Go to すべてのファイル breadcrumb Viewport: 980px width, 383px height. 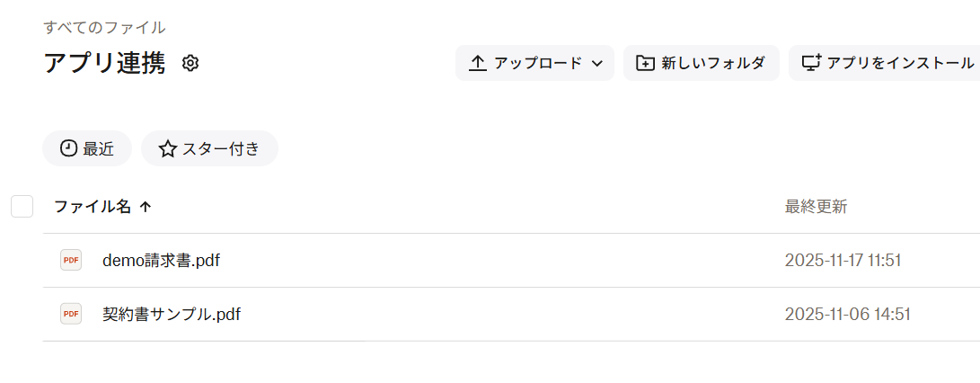(104, 27)
